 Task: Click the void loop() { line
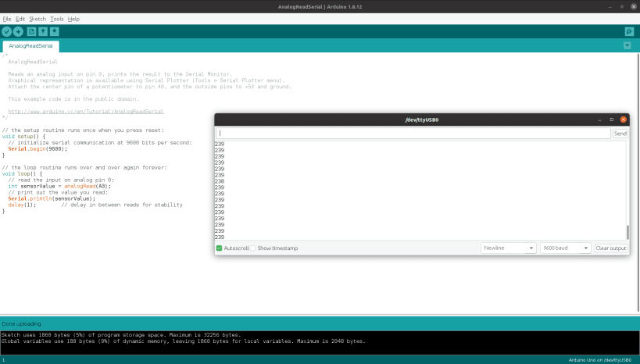[x=22, y=174]
